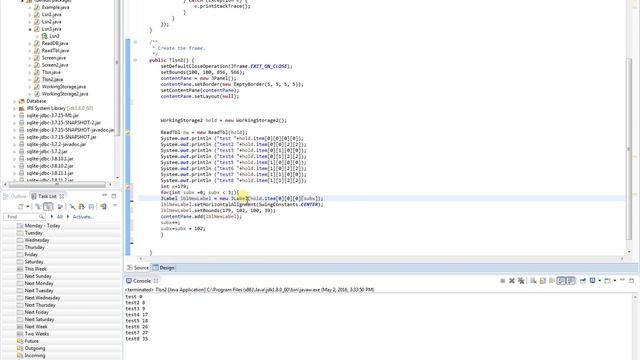This screenshot has width=640, height=360.
Task: Expand the ReadDB.java tree node
Action: point(30,44)
